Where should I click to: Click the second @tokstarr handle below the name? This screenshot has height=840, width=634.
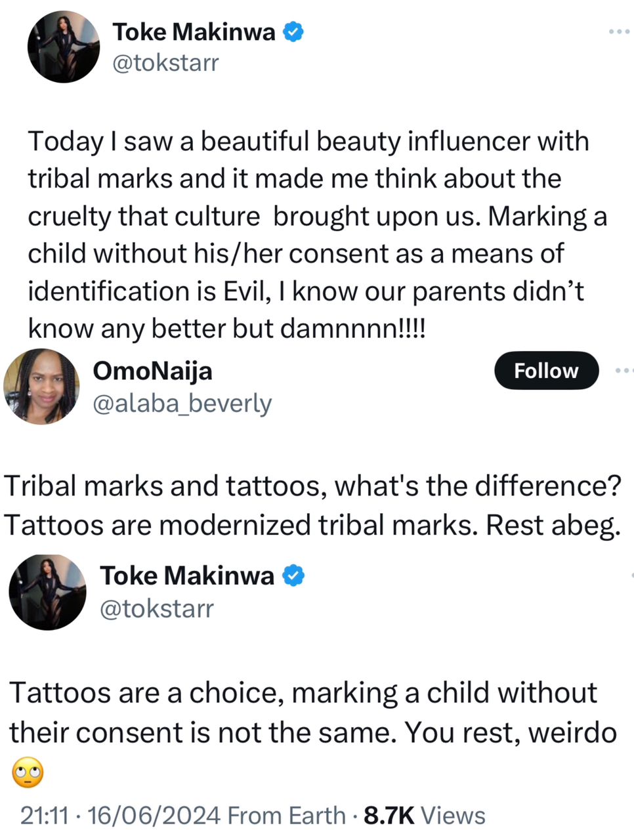point(157,608)
